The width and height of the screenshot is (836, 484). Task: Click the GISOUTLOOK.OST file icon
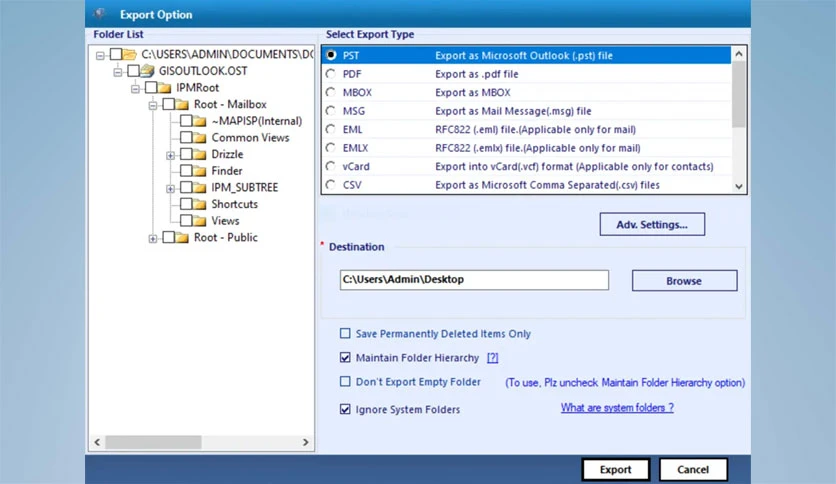click(148, 71)
